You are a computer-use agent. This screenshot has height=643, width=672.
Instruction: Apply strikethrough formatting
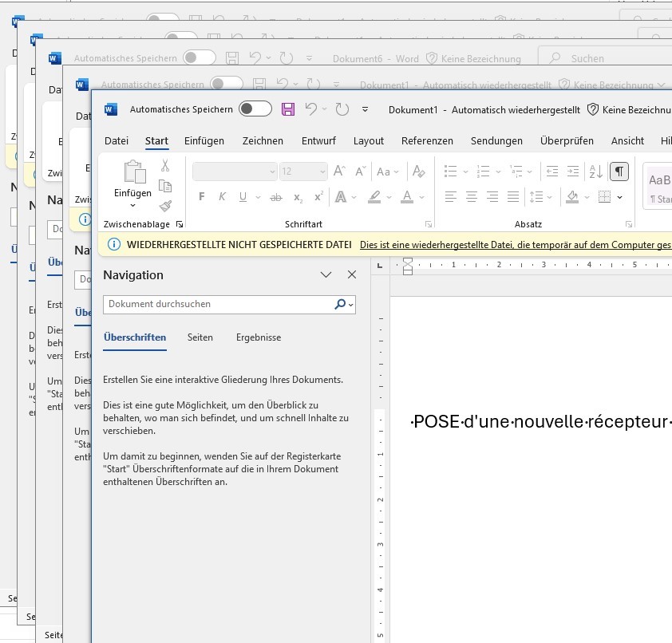(276, 197)
